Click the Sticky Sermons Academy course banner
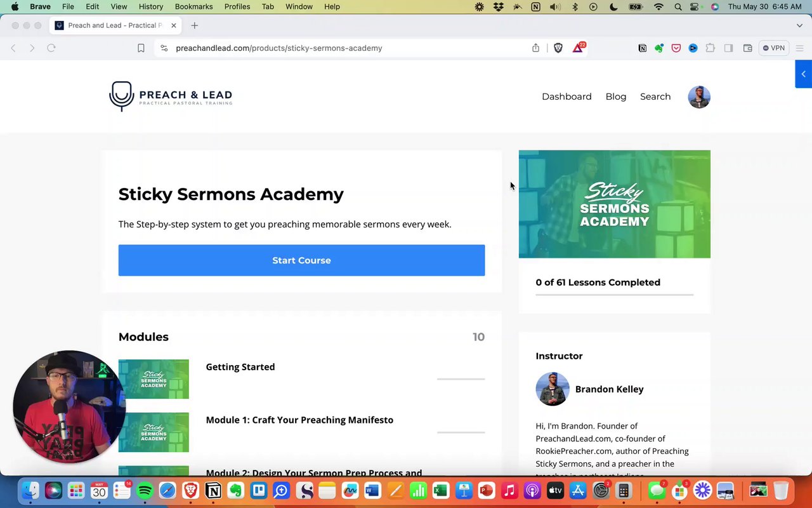The height and width of the screenshot is (508, 812). [615, 204]
